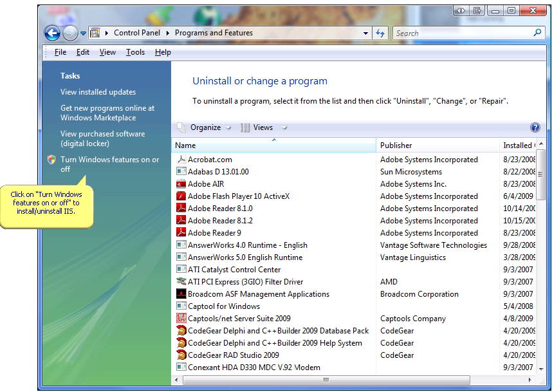This screenshot has height=392, width=552.
Task: Select the Adobe Reader 9 icon
Action: pyautogui.click(x=182, y=232)
